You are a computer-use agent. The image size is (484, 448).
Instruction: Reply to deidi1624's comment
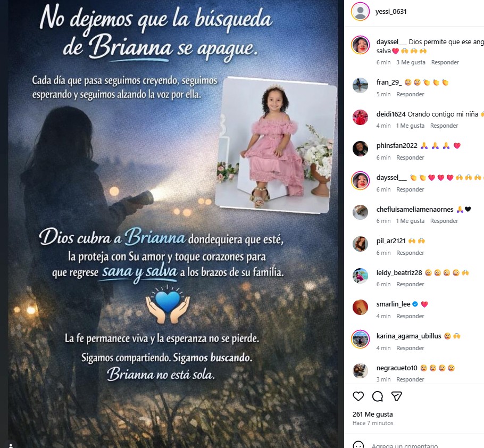point(444,126)
